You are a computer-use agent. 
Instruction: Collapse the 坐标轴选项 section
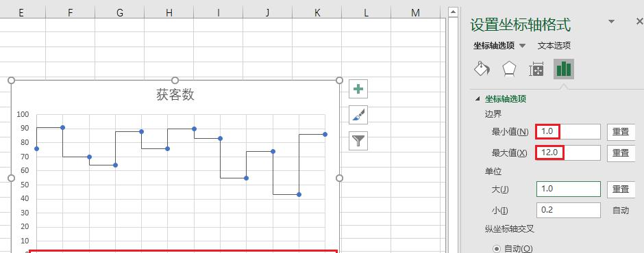478,99
